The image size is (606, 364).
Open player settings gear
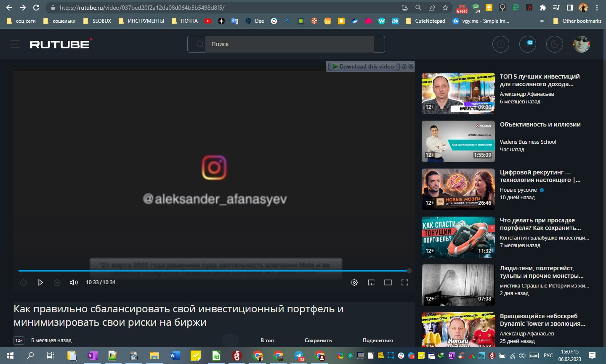pos(354,282)
